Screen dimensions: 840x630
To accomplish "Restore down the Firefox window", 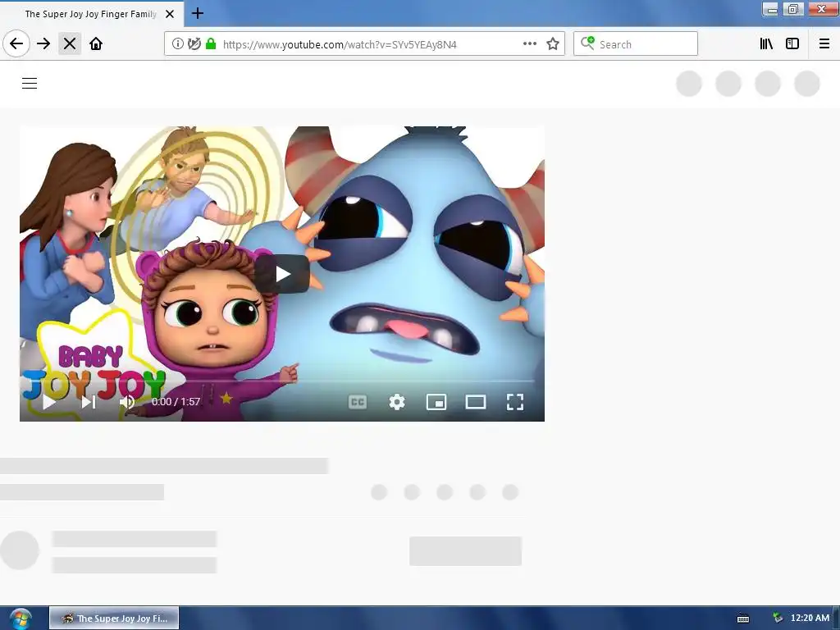I will (x=793, y=9).
